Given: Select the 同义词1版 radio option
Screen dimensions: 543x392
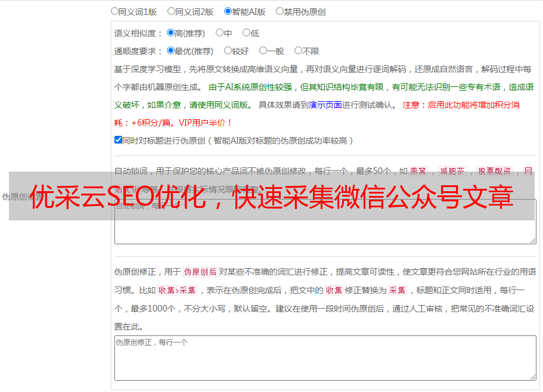Looking at the screenshot, I should pos(114,11).
